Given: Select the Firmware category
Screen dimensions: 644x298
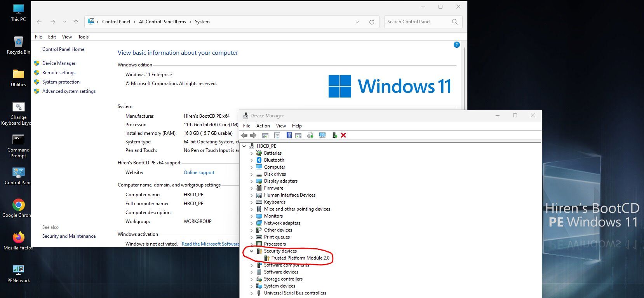Looking at the screenshot, I should [273, 188].
